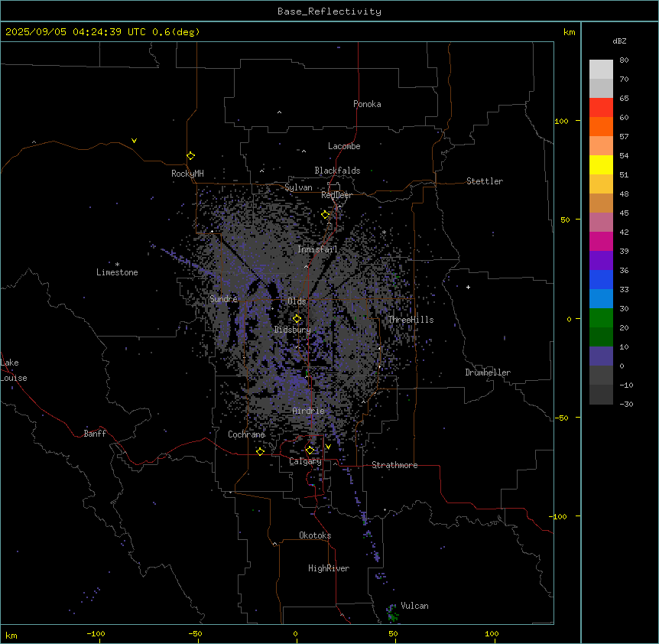Click the green echo cluster beside Vulcan
The image size is (659, 644).
[392, 613]
